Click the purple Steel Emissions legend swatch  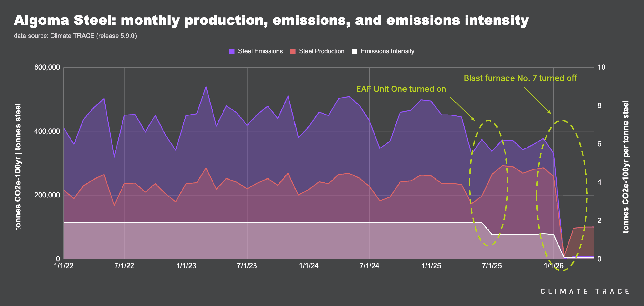232,51
